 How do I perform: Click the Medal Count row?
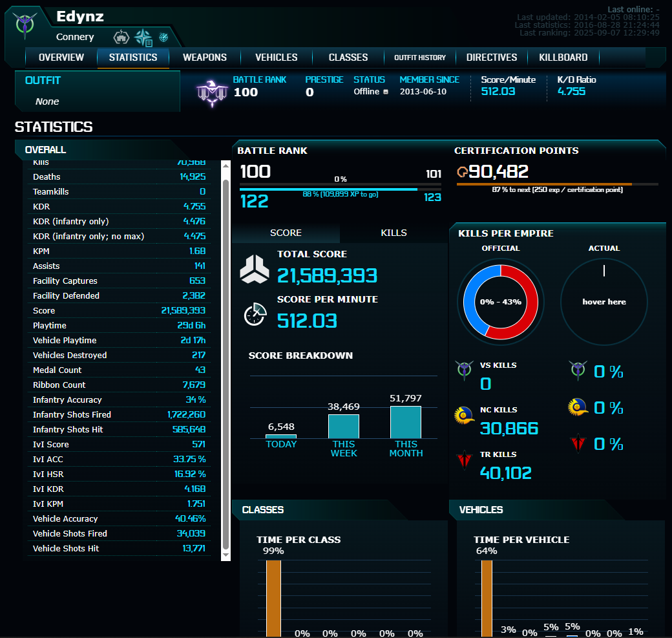click(x=119, y=370)
